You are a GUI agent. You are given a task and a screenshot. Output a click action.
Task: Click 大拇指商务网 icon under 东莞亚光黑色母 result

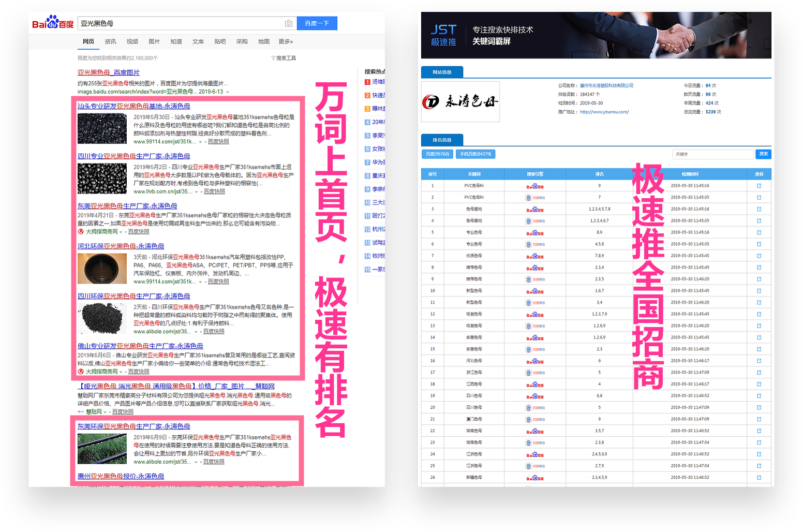[x=81, y=232]
